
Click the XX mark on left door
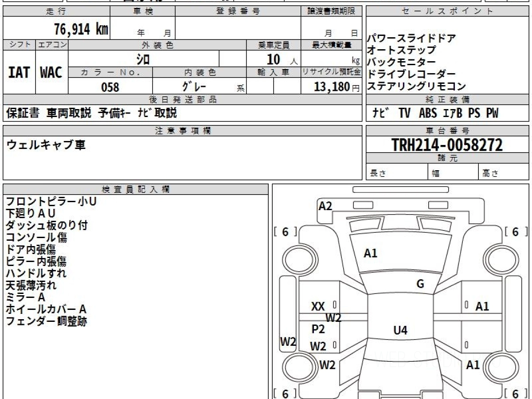pos(318,306)
